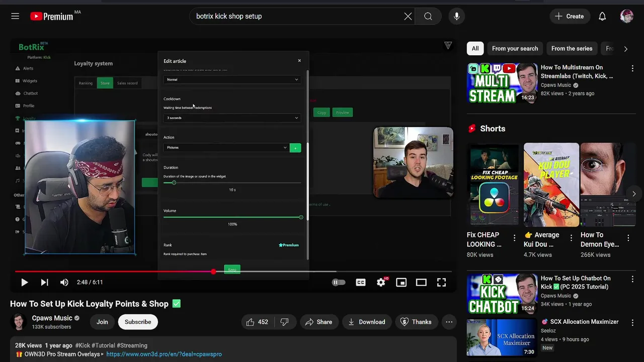Open How To Set Up Chatbot title

576,283
